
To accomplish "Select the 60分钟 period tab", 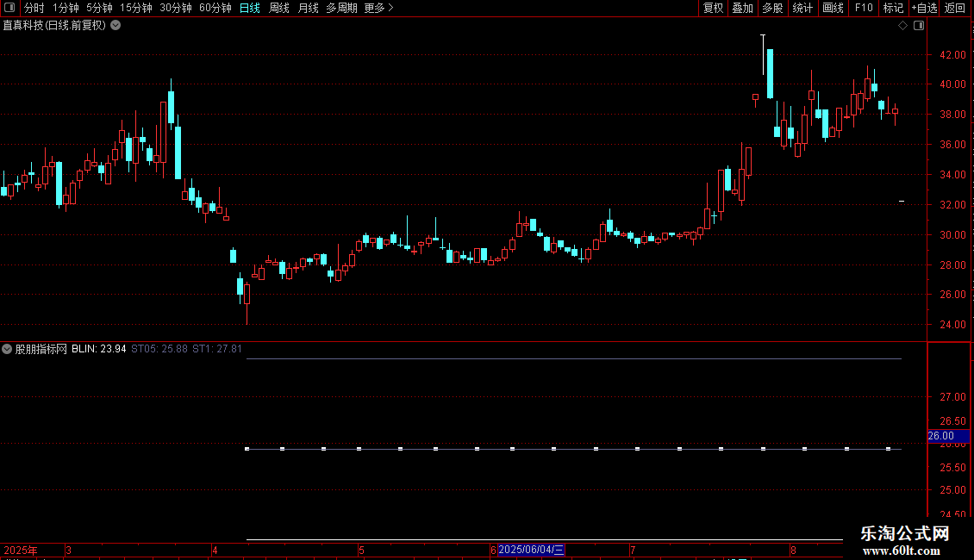I will pyautogui.click(x=215, y=8).
